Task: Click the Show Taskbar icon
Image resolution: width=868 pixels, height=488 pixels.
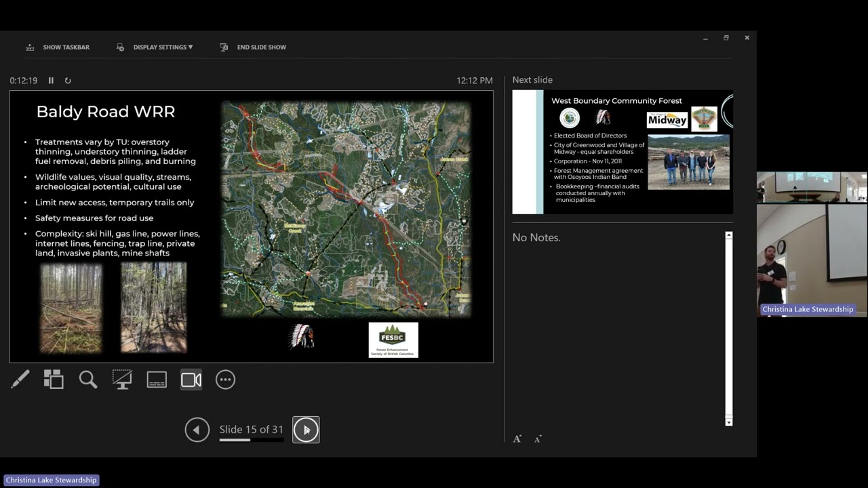Action: [x=30, y=47]
